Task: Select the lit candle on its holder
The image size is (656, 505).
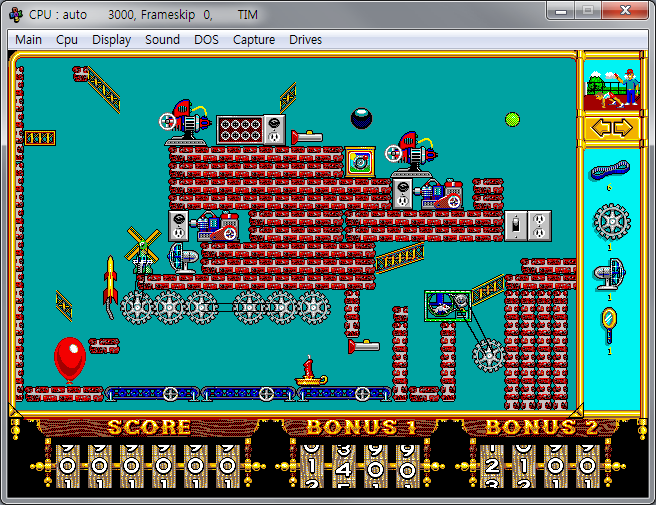Action: [311, 372]
